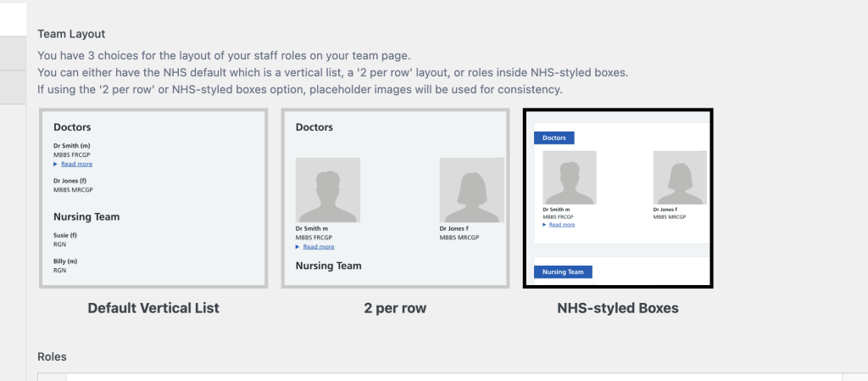Screen dimensions: 868x381
Task: Select the Default Vertical List layout thumbnail
Action: [153, 199]
